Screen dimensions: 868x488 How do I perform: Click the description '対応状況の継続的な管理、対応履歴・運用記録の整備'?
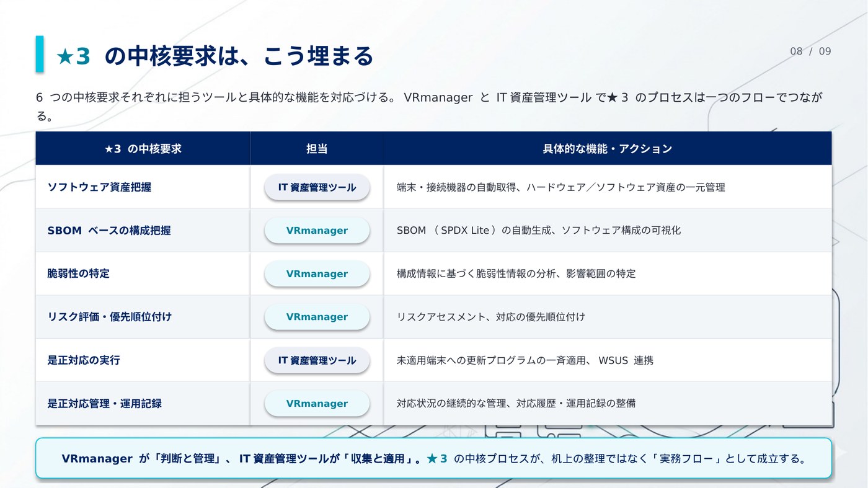(x=516, y=403)
